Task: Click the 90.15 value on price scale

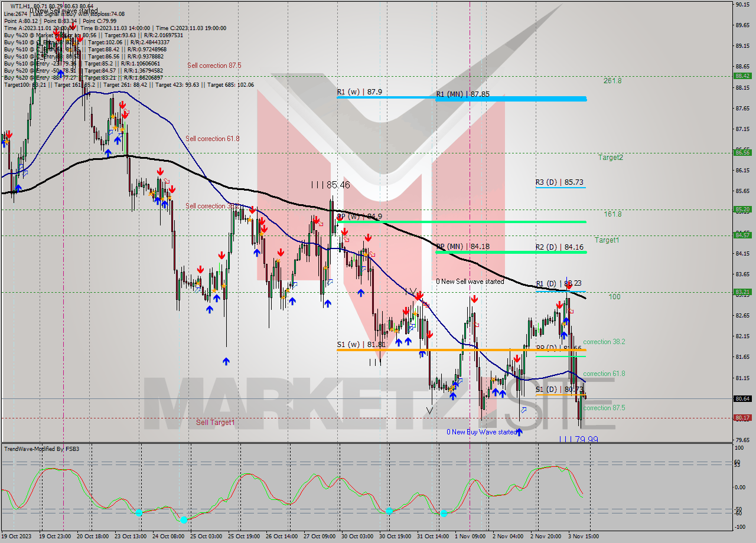Action: click(742, 4)
